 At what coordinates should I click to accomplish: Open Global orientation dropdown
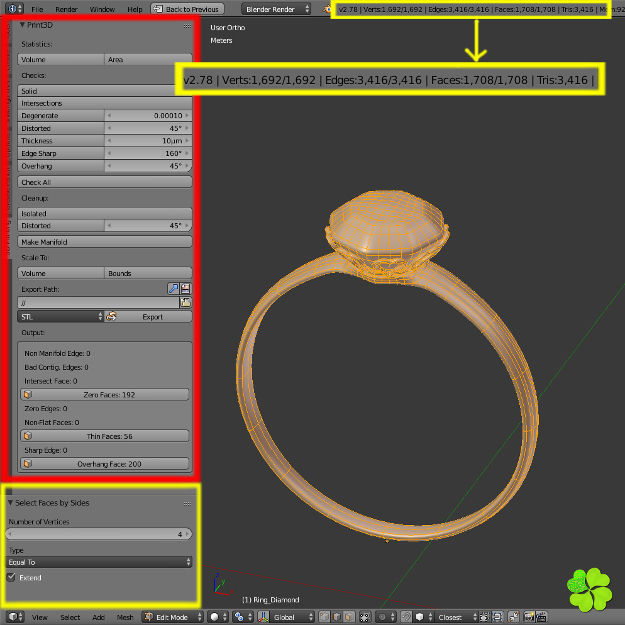pos(292,617)
